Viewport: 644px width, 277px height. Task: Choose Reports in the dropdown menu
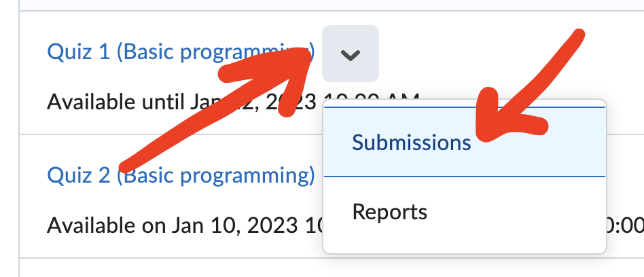(389, 212)
